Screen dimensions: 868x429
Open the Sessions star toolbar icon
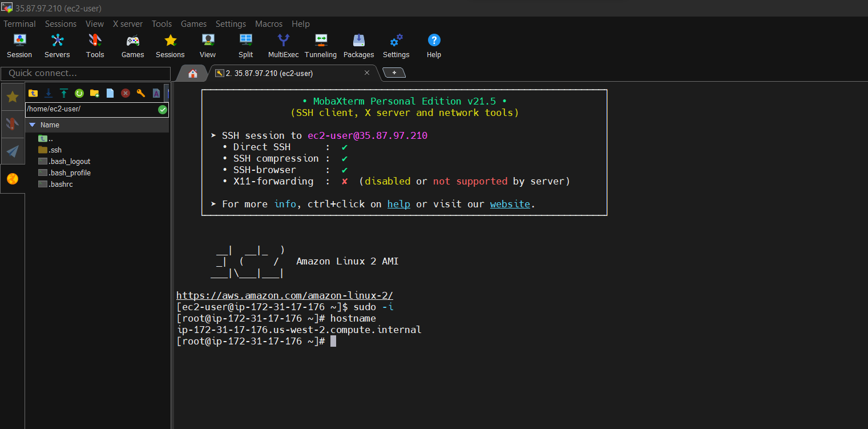(x=170, y=46)
